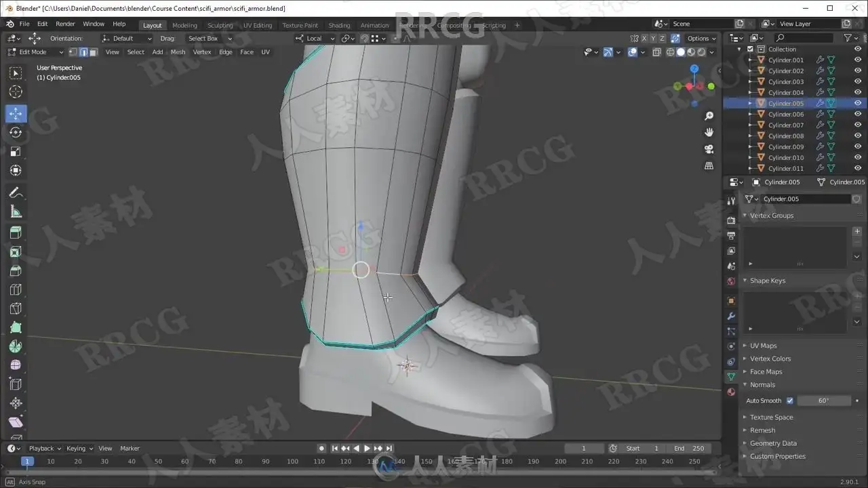This screenshot has width=868, height=488.
Task: Switch to the Modeling workspace tab
Action: 184,25
